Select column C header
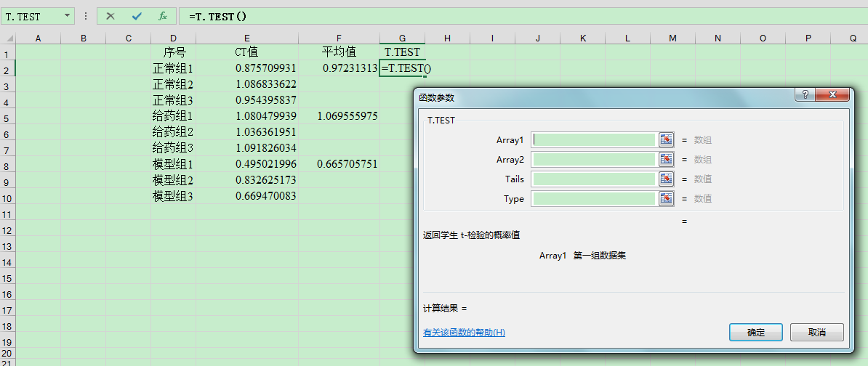The image size is (868, 366). [x=129, y=38]
